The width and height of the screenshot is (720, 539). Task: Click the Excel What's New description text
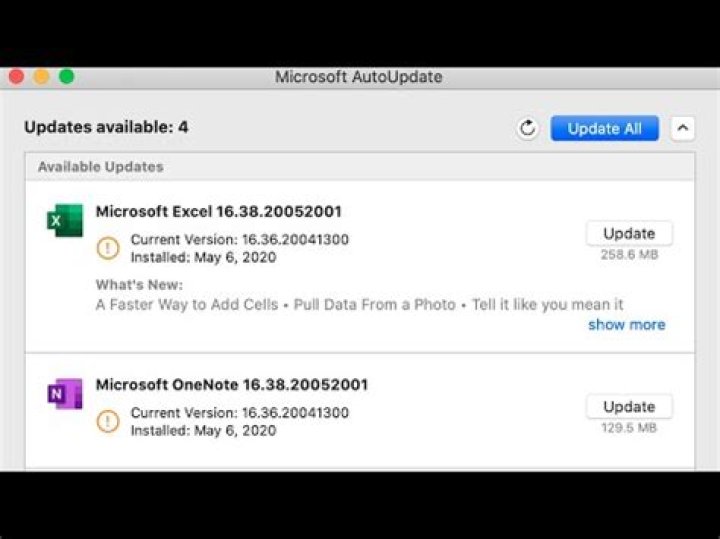tap(359, 304)
